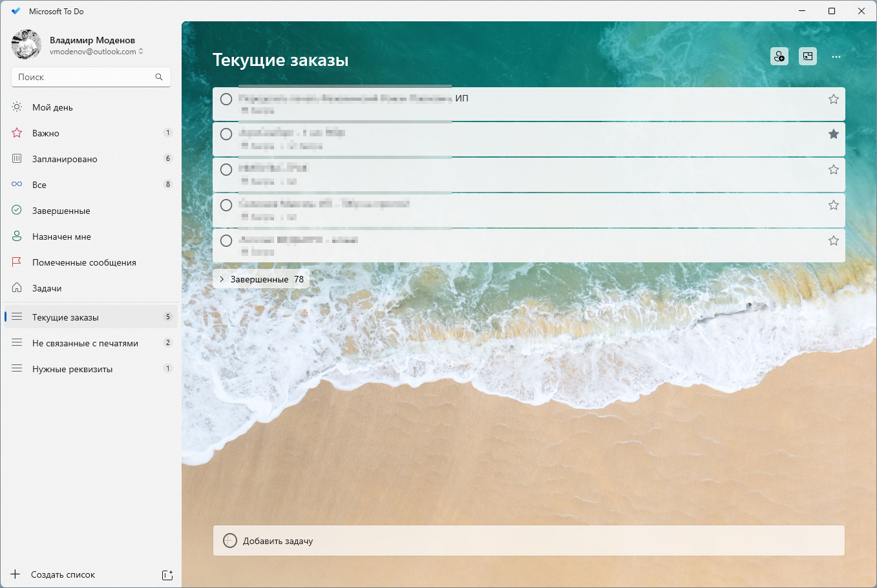877x588 pixels.
Task: Expand the Завершенные 78 section
Action: (x=261, y=279)
